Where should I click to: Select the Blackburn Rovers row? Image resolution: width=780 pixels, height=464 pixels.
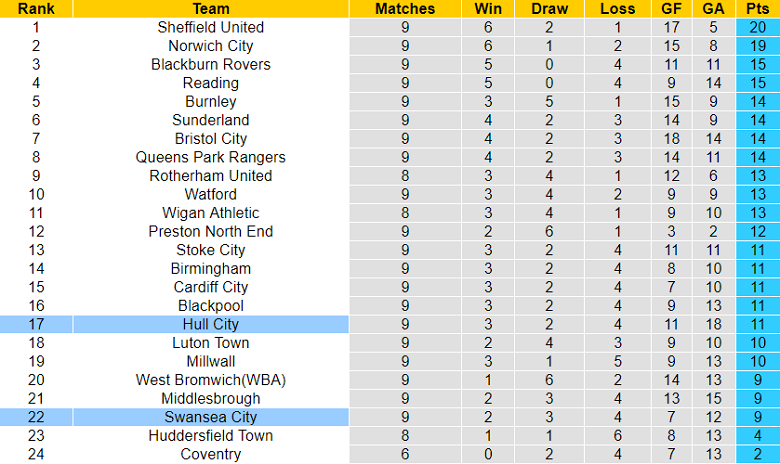point(211,64)
